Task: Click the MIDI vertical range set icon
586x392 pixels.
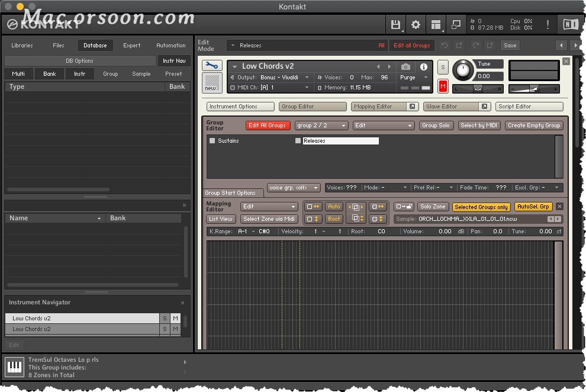Action: click(x=378, y=219)
